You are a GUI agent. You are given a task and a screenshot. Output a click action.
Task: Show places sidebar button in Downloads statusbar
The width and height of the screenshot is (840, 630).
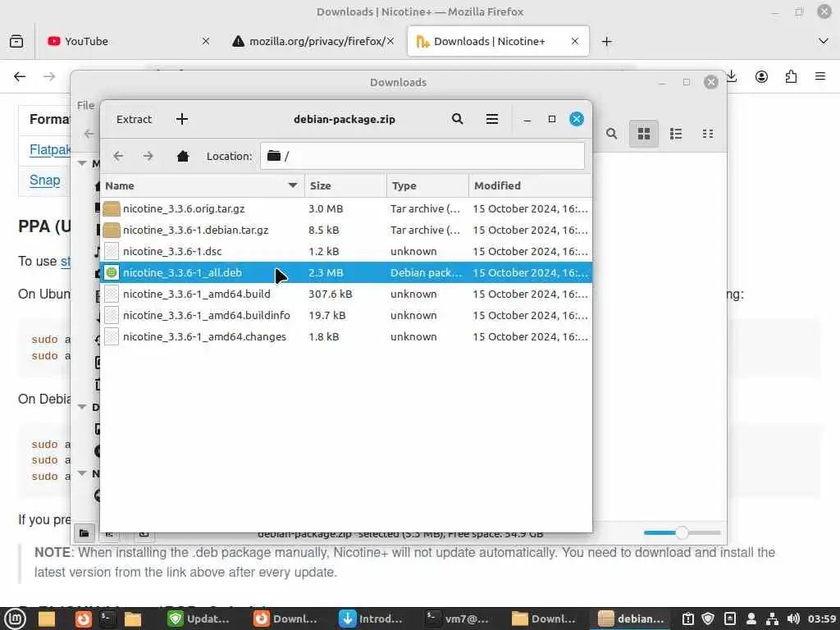[84, 533]
